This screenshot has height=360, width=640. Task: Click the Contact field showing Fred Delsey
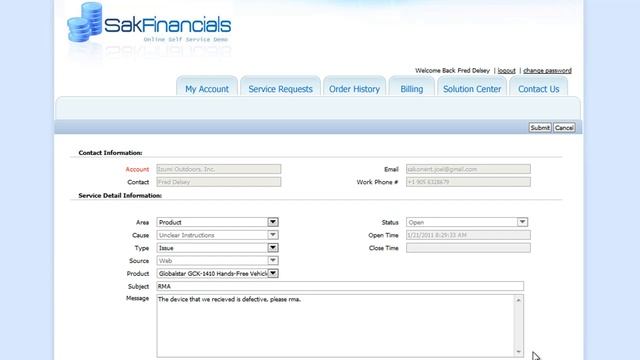(x=219, y=182)
